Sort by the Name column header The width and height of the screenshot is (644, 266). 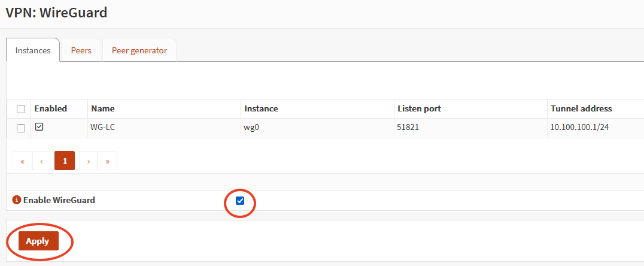(x=103, y=108)
